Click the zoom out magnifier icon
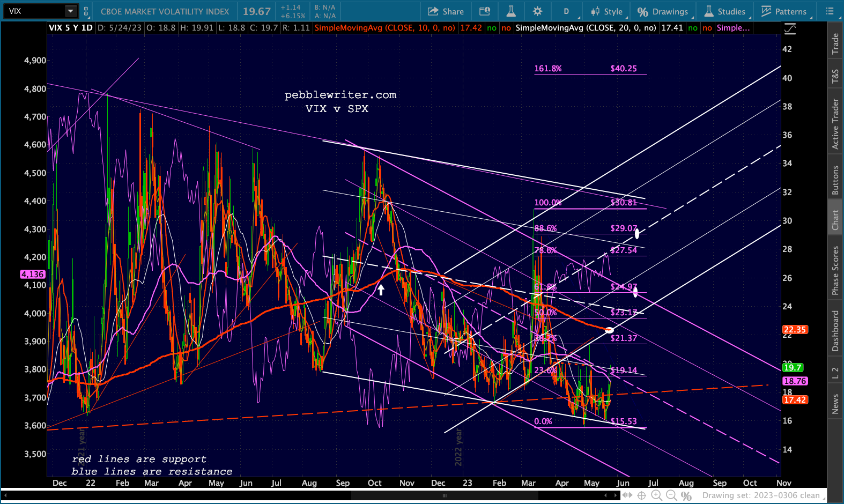Screen dimensions: 844x504 click(x=671, y=495)
